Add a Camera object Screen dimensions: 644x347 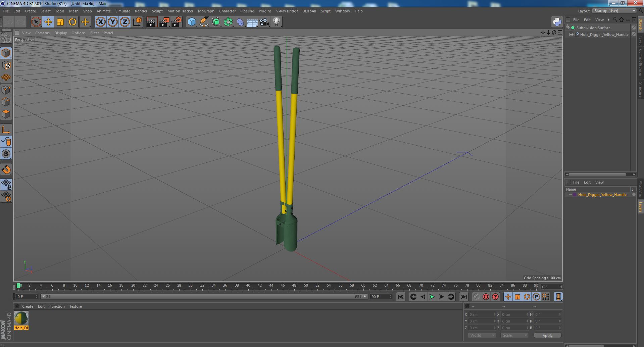[x=264, y=22]
